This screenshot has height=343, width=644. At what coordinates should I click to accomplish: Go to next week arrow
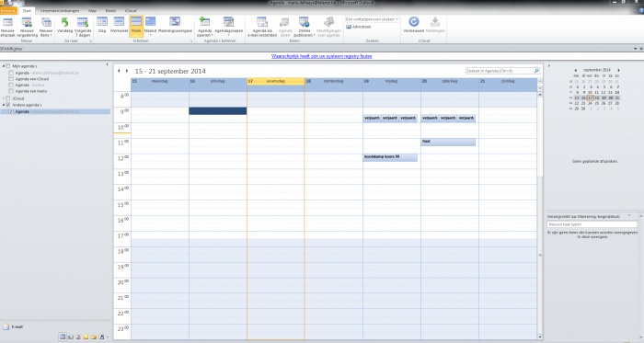127,71
